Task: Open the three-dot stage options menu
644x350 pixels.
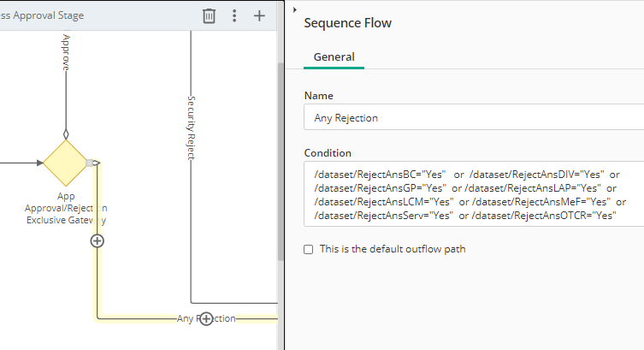Action: click(x=234, y=15)
